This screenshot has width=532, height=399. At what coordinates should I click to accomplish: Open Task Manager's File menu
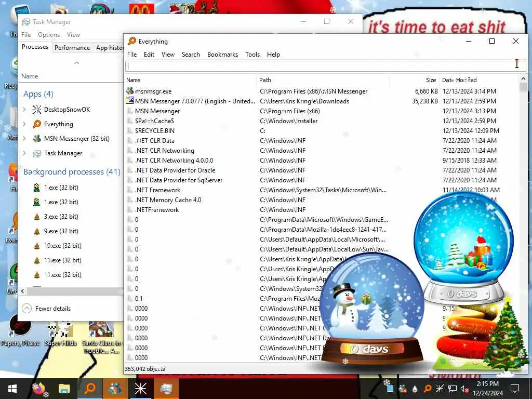pyautogui.click(x=26, y=35)
